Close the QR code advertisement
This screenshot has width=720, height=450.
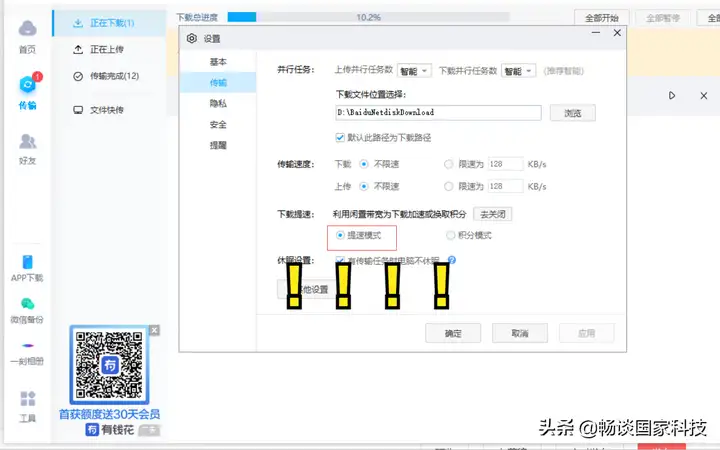(155, 330)
